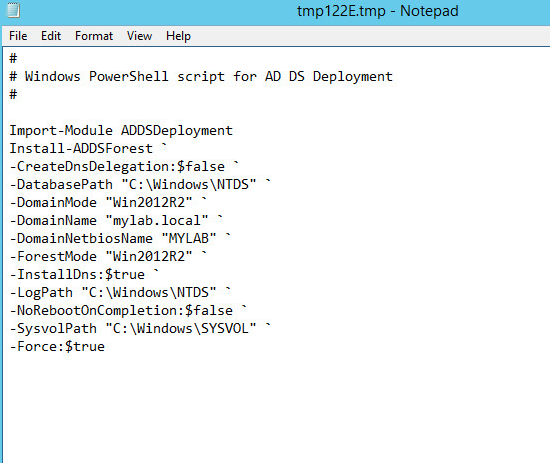Click the tmp122E.tmp - Notepad window title

[x=377, y=11]
